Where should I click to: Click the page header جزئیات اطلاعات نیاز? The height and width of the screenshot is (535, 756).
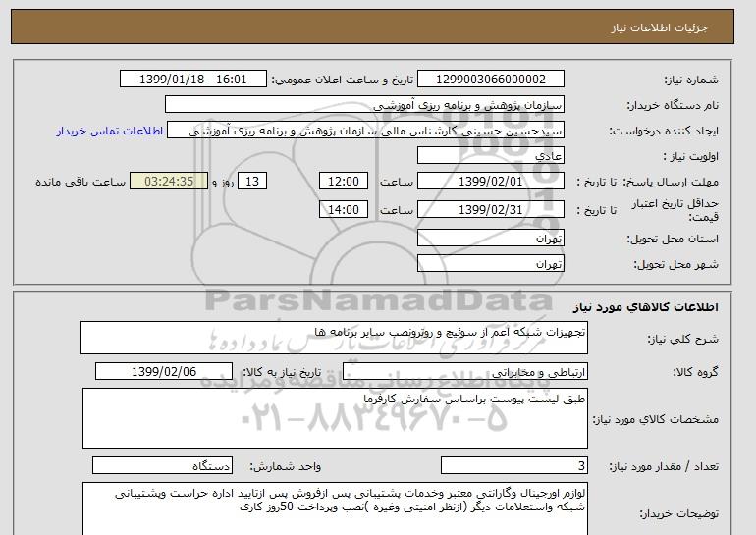[x=659, y=27]
